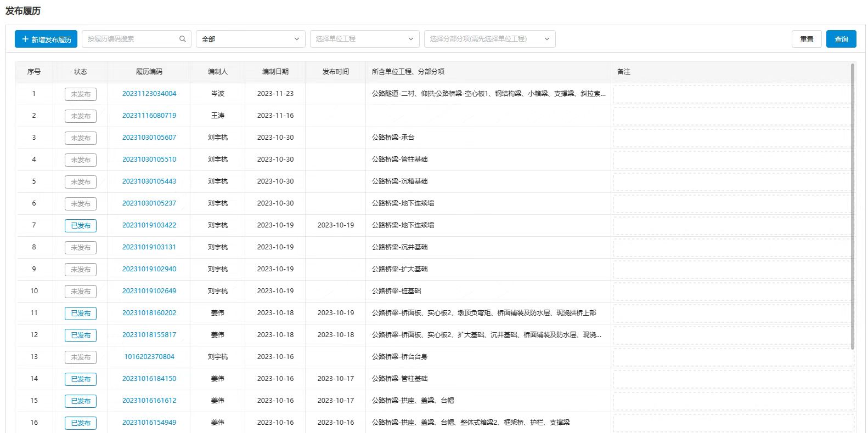Focus the 按履历编码搜索 input field
The width and height of the screenshot is (868, 433).
(x=137, y=39)
